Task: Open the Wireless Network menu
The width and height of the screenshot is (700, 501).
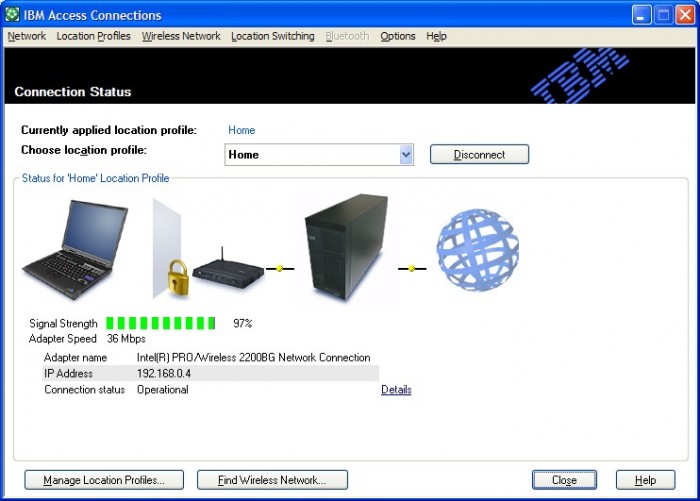Action: point(181,36)
